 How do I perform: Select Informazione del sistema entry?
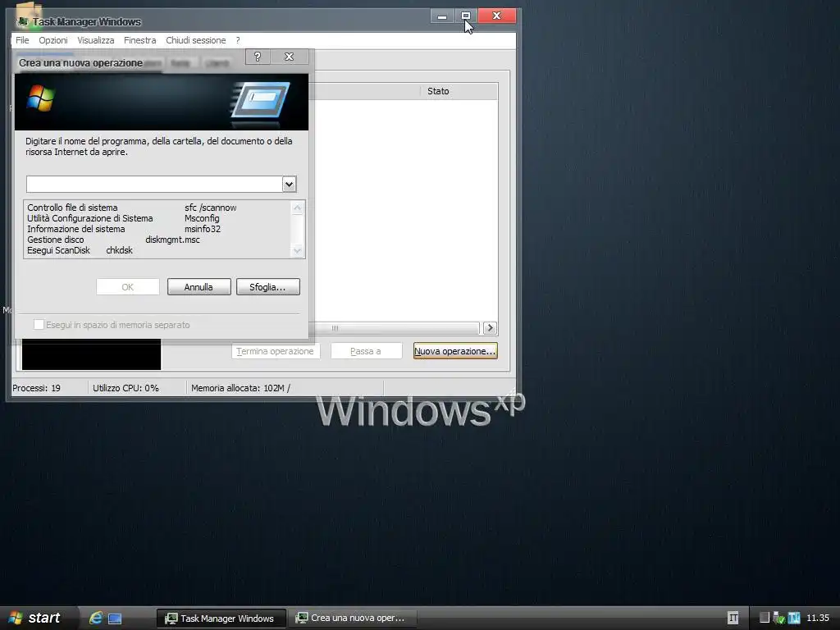(x=76, y=229)
